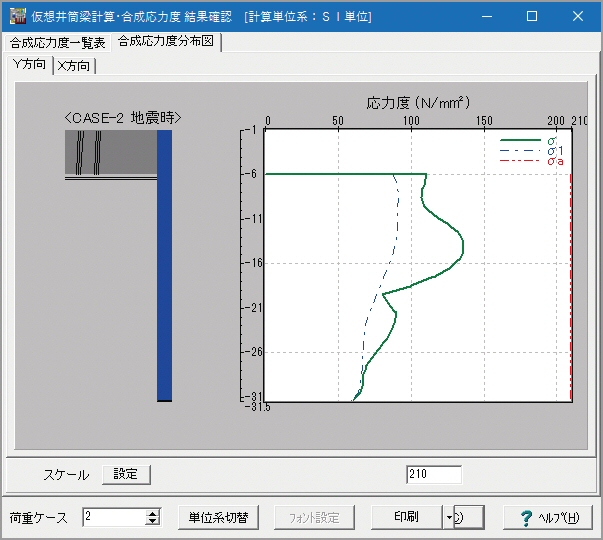Minimize the 結果確認 window
This screenshot has width=603, height=540.
point(487,16)
